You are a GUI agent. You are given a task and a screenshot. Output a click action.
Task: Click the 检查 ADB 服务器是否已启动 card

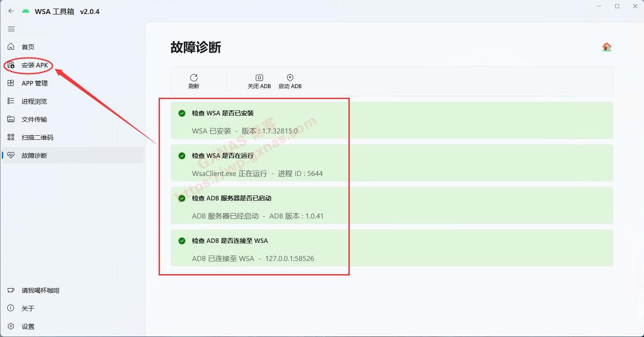(x=391, y=205)
